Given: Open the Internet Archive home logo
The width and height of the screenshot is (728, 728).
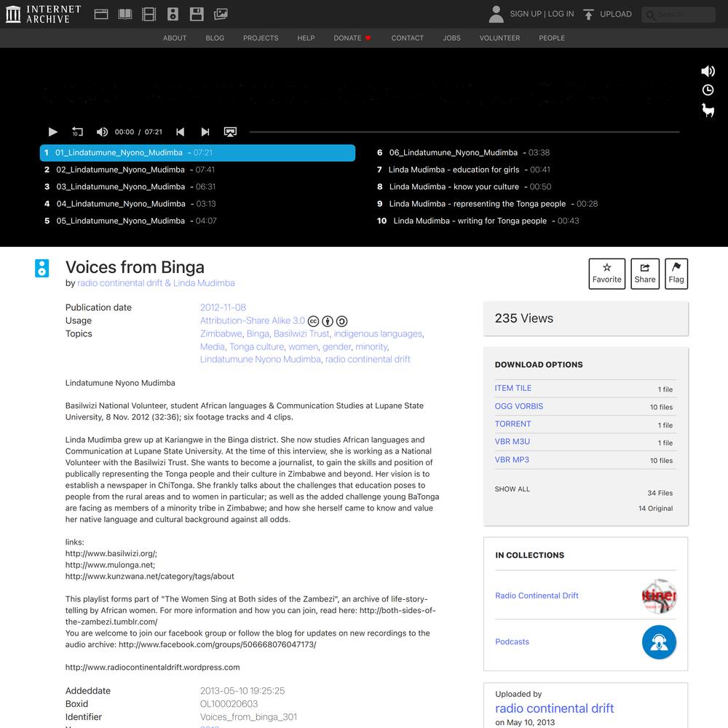Looking at the screenshot, I should point(43,14).
